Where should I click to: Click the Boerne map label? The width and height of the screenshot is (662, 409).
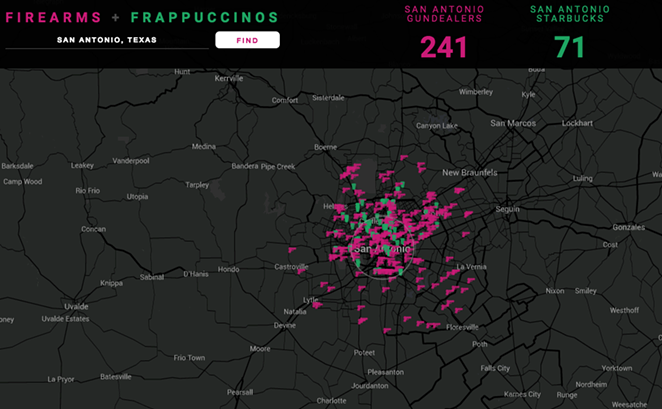[x=326, y=147]
